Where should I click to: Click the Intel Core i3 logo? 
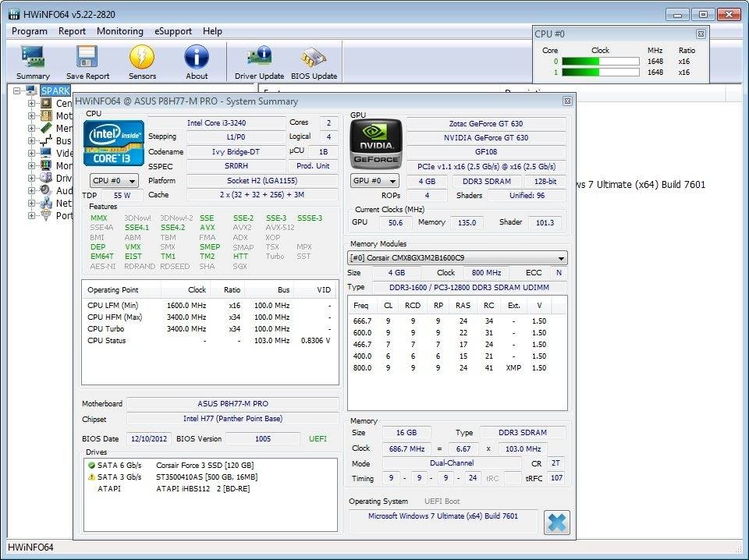pos(114,144)
